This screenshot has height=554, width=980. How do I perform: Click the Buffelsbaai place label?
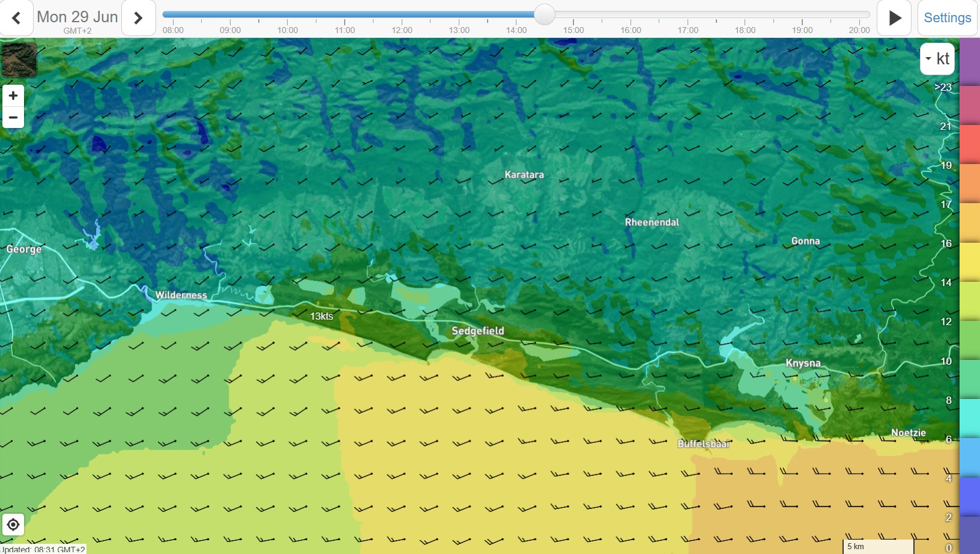(x=704, y=444)
